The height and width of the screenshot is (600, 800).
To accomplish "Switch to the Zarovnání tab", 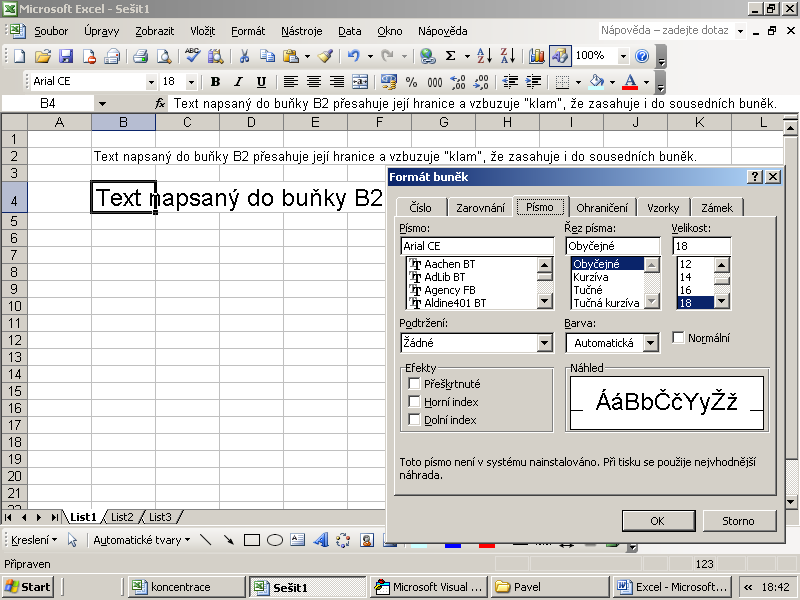I will click(480, 208).
